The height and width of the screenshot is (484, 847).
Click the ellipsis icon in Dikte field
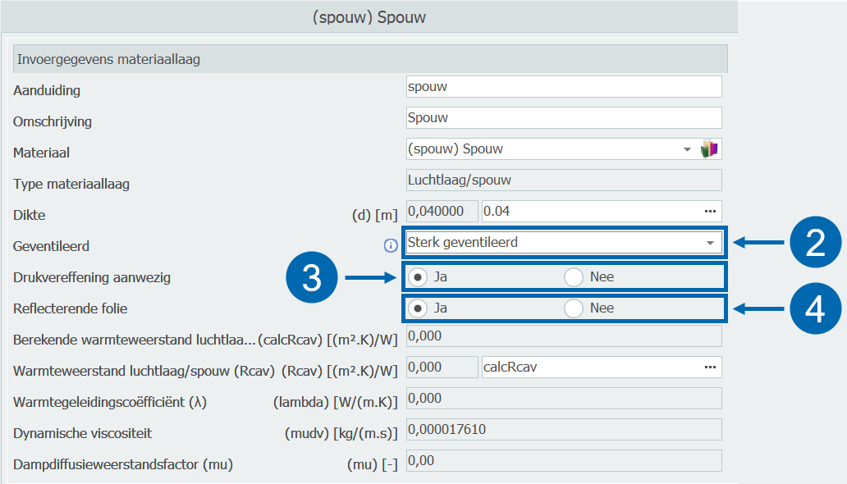pyautogui.click(x=710, y=212)
